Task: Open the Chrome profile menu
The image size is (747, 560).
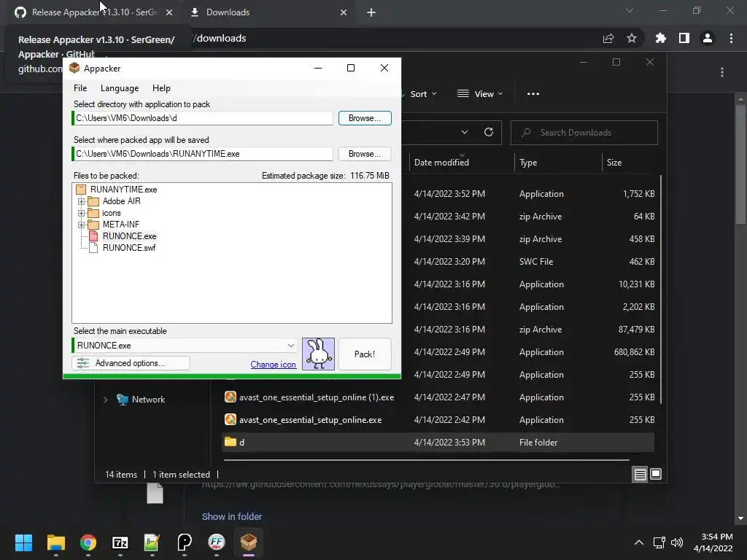Action: point(708,39)
